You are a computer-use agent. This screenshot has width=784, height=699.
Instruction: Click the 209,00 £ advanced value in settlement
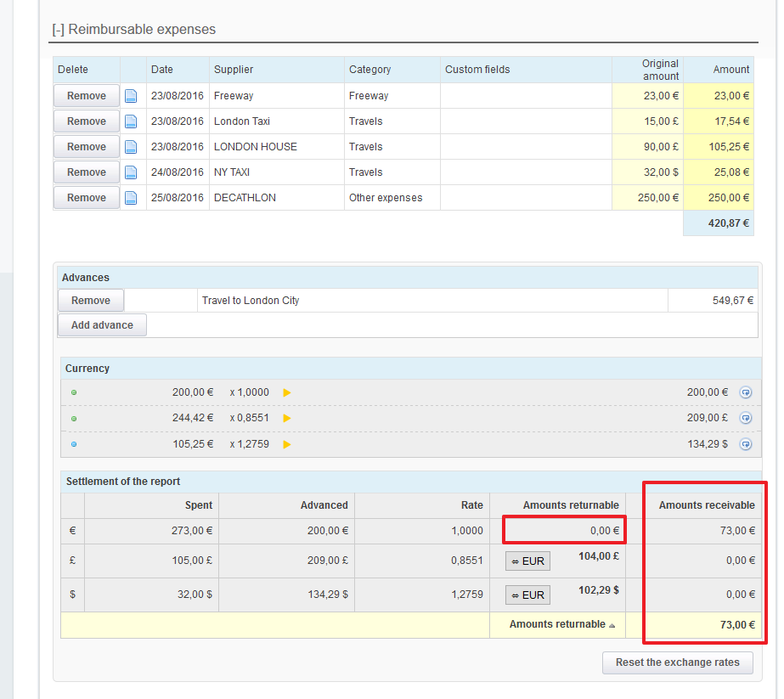pos(328,561)
